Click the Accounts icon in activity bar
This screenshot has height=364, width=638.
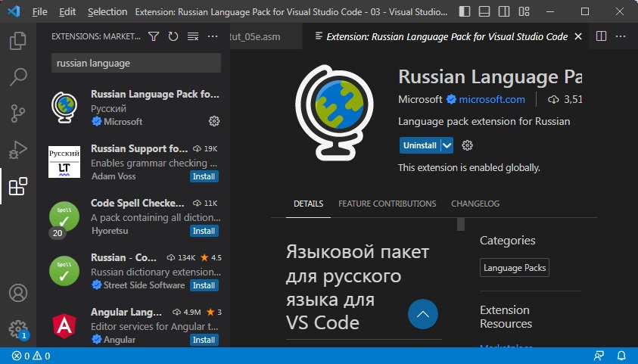(18, 293)
